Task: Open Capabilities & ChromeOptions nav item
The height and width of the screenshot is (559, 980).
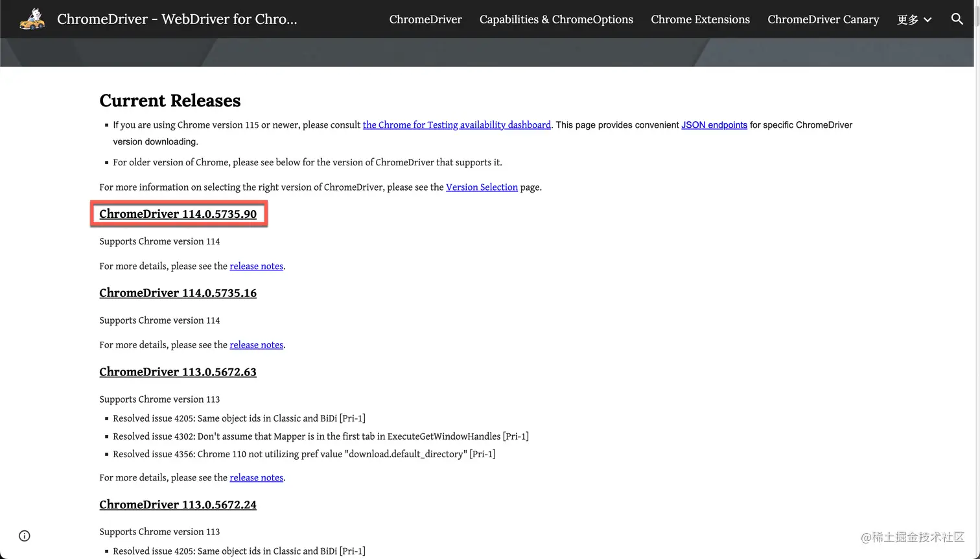Action: [556, 19]
